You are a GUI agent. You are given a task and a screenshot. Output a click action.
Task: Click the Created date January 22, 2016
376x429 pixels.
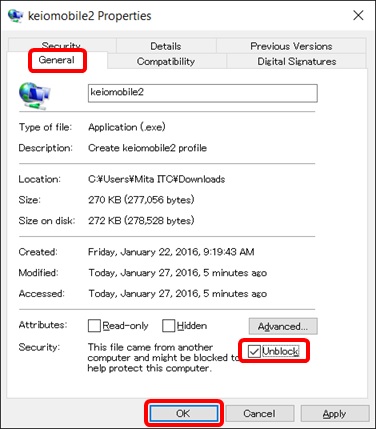[x=171, y=252]
